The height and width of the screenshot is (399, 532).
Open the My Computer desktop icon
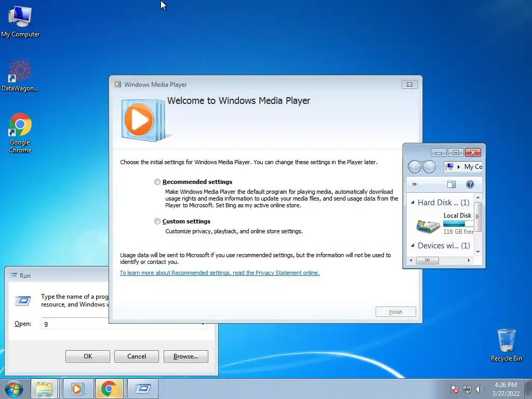click(20, 21)
